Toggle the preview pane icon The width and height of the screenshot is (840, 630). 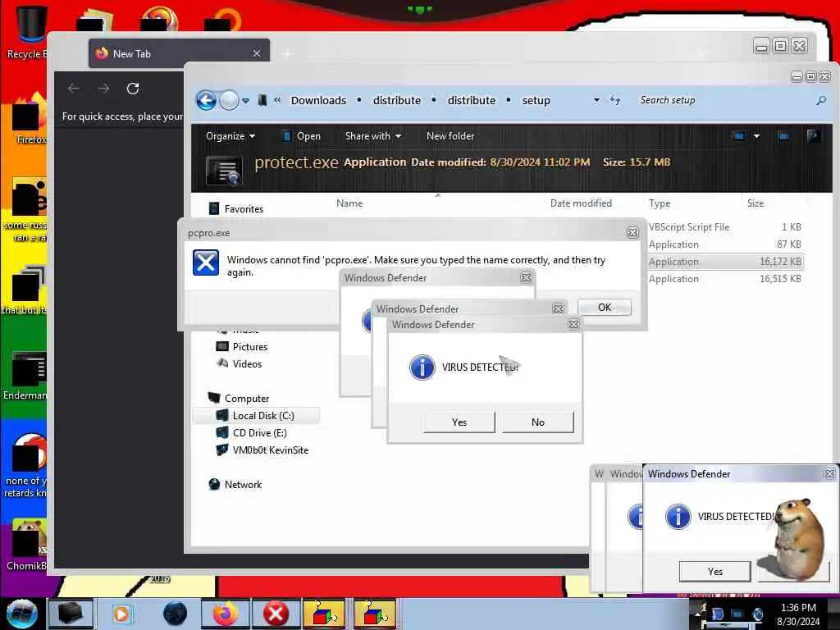(783, 136)
